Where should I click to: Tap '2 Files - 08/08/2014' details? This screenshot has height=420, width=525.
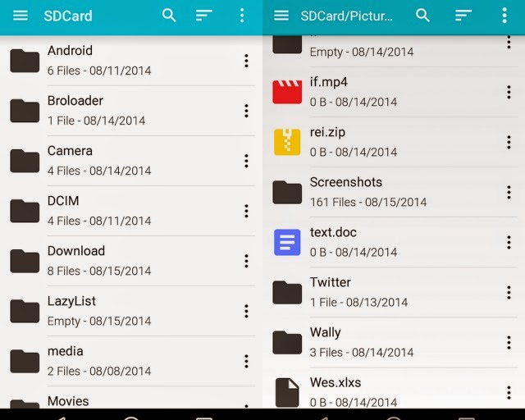pos(99,371)
